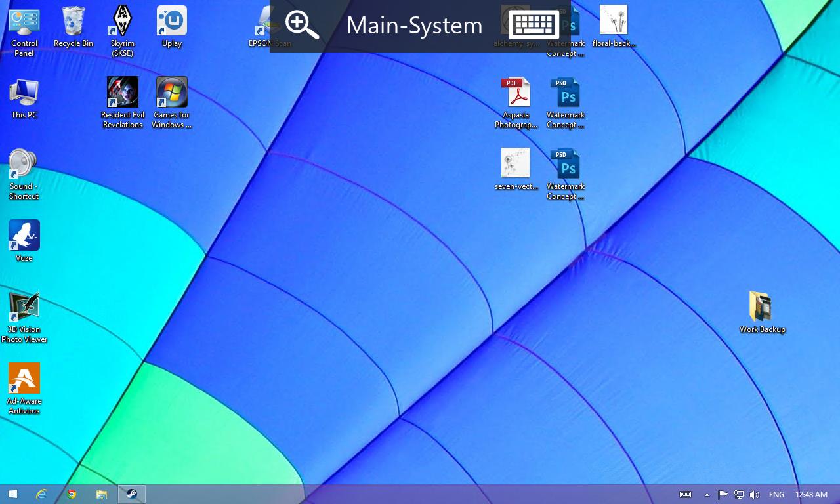
Task: Click the Main-System title in the remote toolbar
Action: tap(415, 26)
